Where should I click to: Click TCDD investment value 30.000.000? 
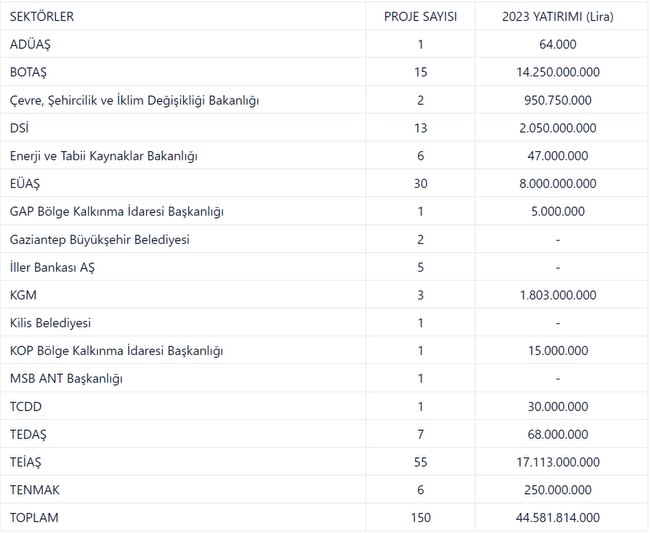click(x=558, y=407)
